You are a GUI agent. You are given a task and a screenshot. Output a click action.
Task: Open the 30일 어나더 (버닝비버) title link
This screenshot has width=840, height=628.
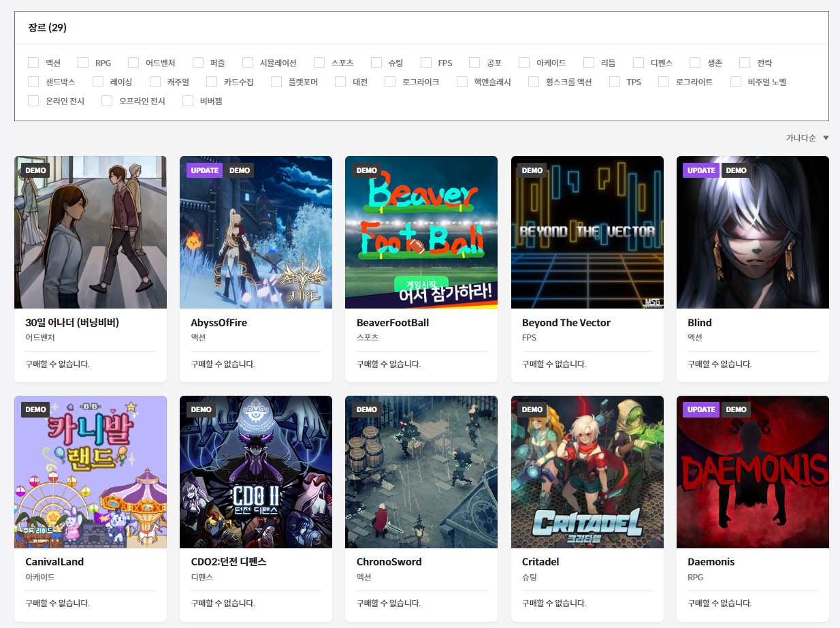(x=72, y=322)
